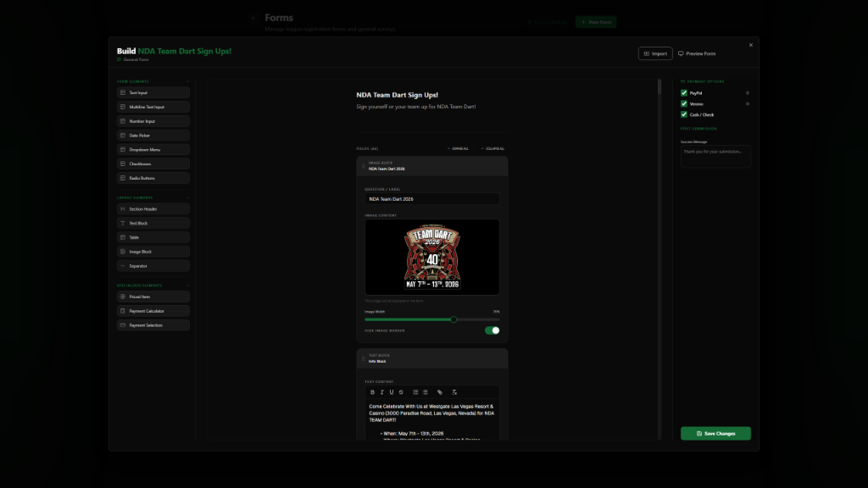The height and width of the screenshot is (488, 868).
Task: Collapse the Layout Elements section
Action: click(187, 197)
